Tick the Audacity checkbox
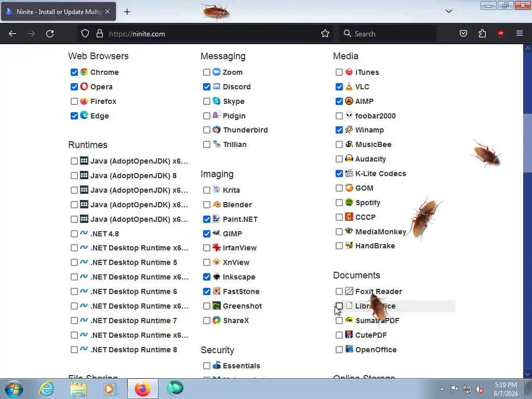The image size is (532, 399). point(339,159)
